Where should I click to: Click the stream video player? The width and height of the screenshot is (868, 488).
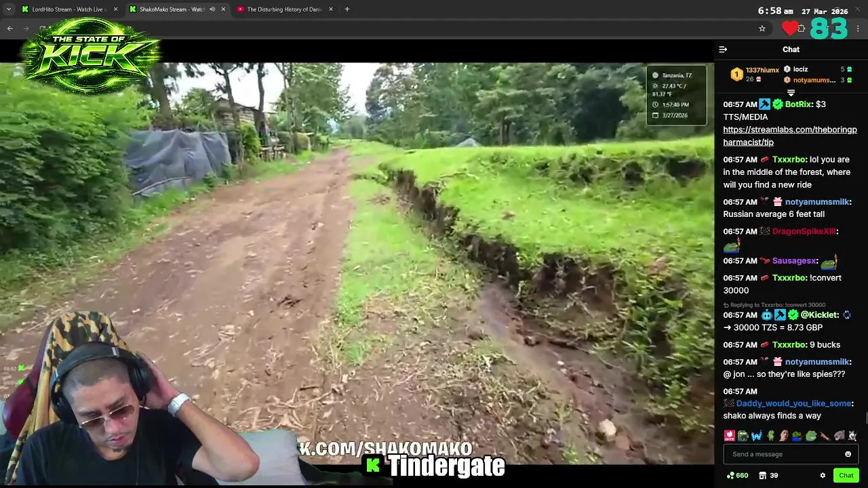357,264
